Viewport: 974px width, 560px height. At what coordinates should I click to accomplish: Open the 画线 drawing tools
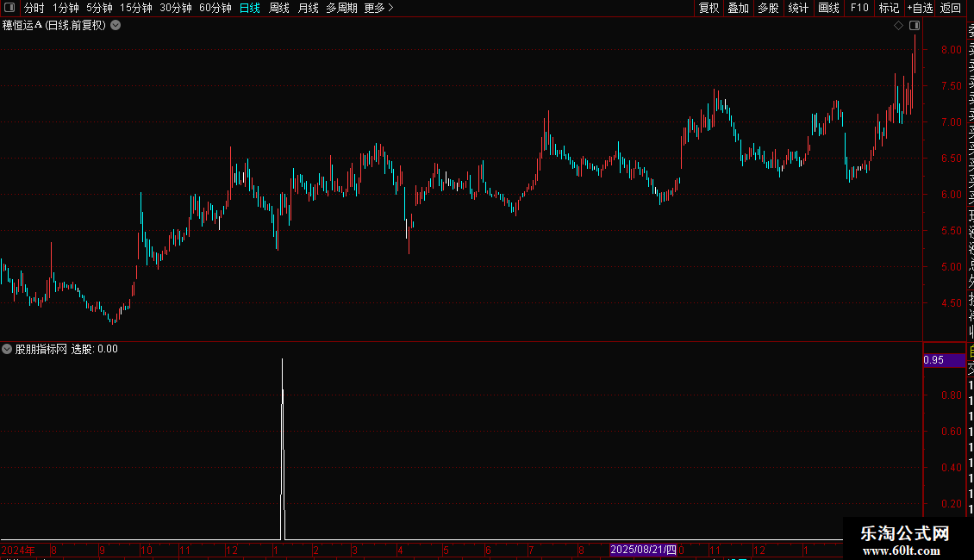click(828, 8)
